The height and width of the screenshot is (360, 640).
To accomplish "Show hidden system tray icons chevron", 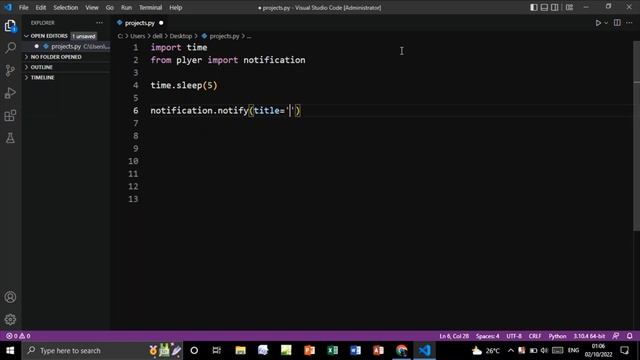I will tap(511, 350).
